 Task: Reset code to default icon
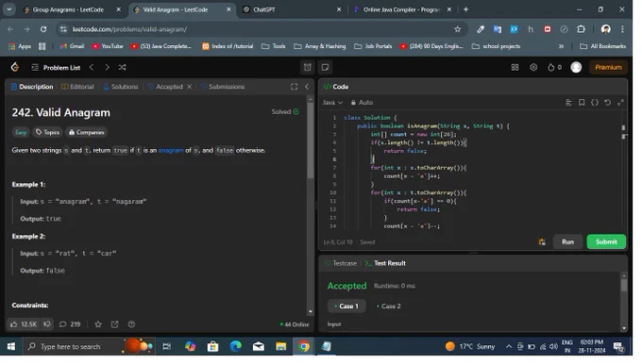pos(608,103)
